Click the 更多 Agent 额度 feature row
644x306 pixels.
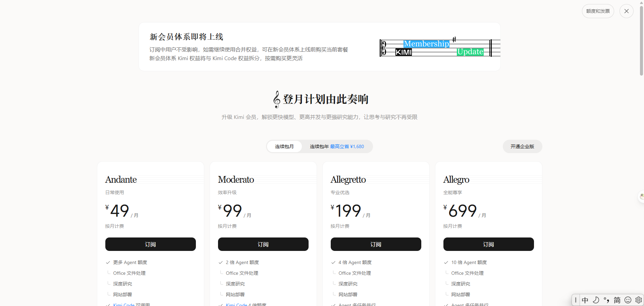click(x=130, y=262)
